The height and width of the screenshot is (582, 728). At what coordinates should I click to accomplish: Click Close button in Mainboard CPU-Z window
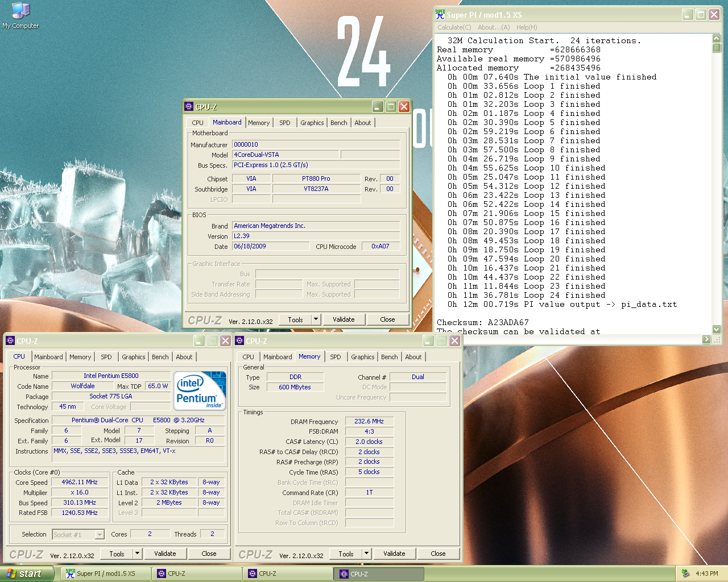[x=387, y=319]
